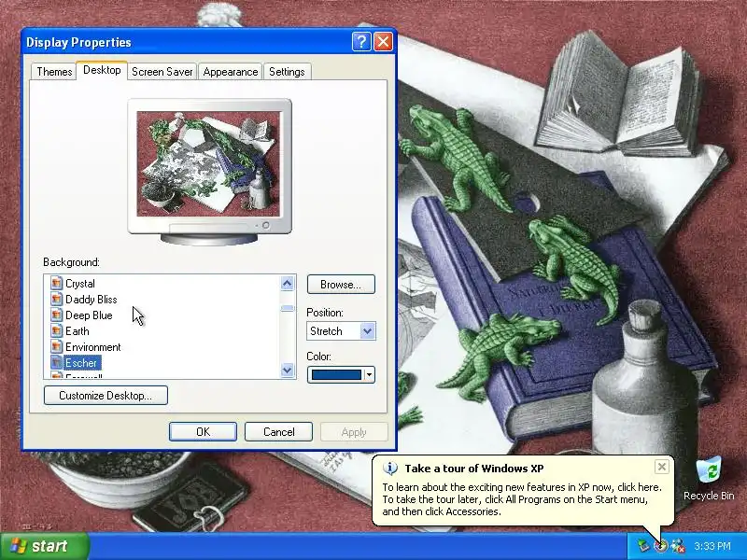Open the Recycle Bin desktop icon
747x560 pixels.
pos(709,479)
